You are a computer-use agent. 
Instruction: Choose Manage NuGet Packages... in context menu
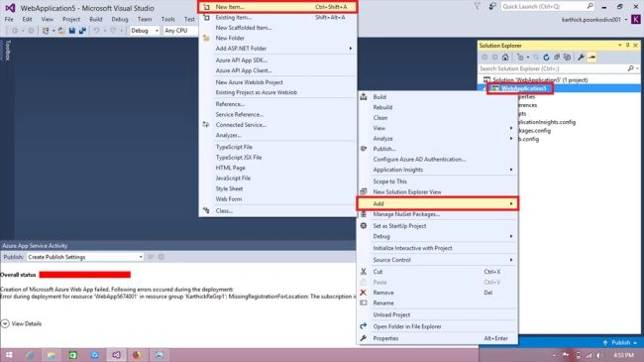pyautogui.click(x=437, y=214)
